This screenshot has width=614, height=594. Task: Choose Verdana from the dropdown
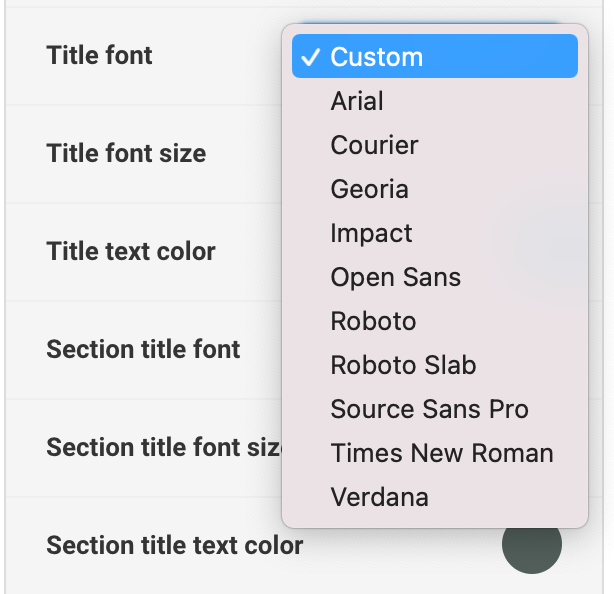[435, 497]
